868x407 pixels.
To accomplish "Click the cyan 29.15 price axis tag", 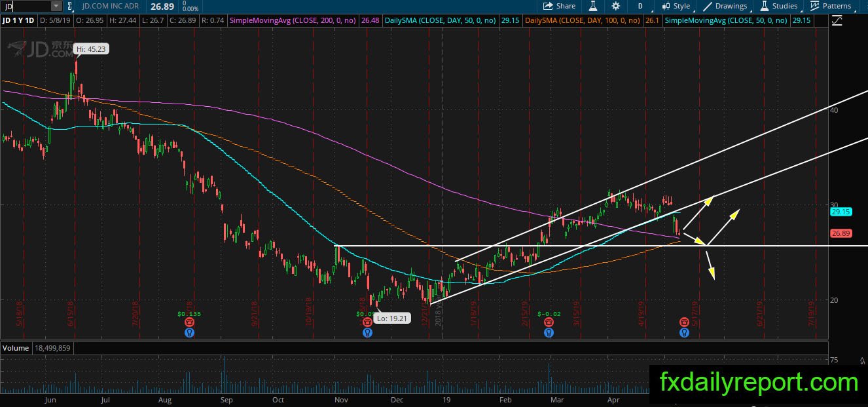I will point(840,212).
